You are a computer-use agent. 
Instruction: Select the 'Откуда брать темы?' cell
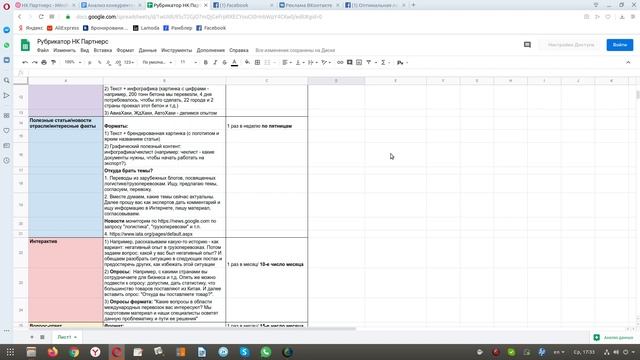pos(164,171)
